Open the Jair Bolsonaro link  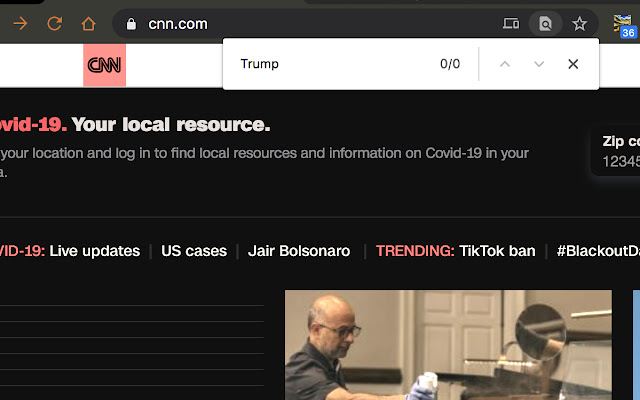tap(299, 251)
